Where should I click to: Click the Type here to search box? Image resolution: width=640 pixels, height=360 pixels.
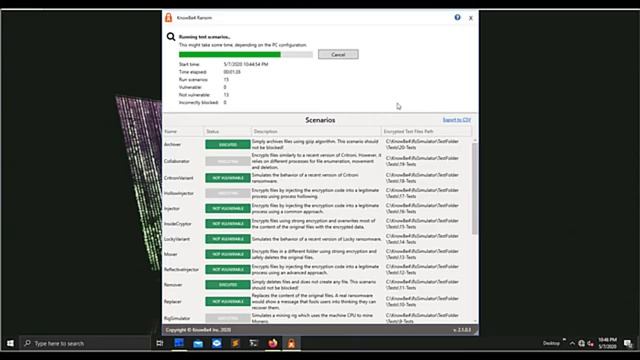coord(85,343)
